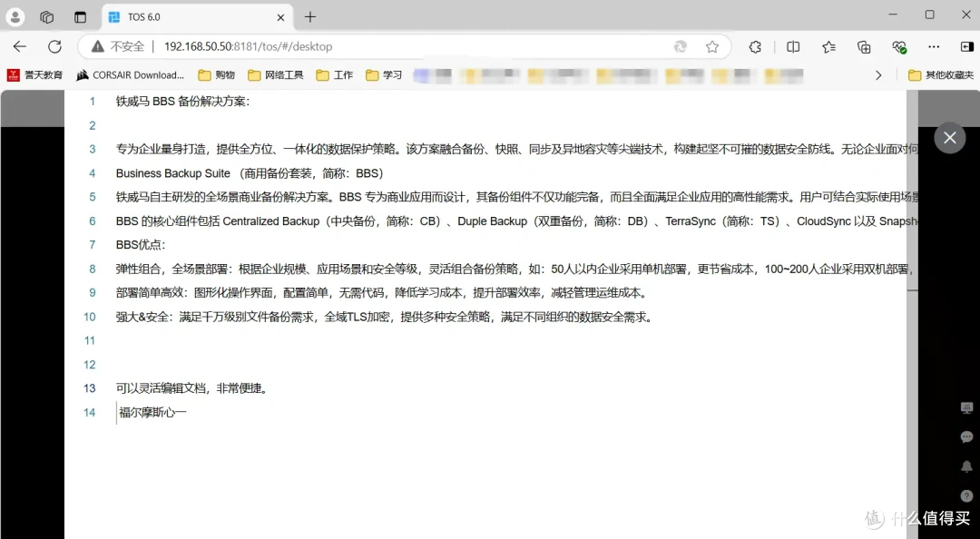Open the browser settings ellipsis menu
The width and height of the screenshot is (980, 539).
(x=934, y=46)
